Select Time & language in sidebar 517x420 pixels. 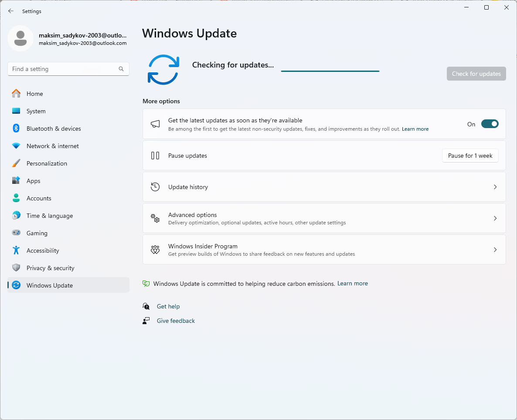click(68, 216)
